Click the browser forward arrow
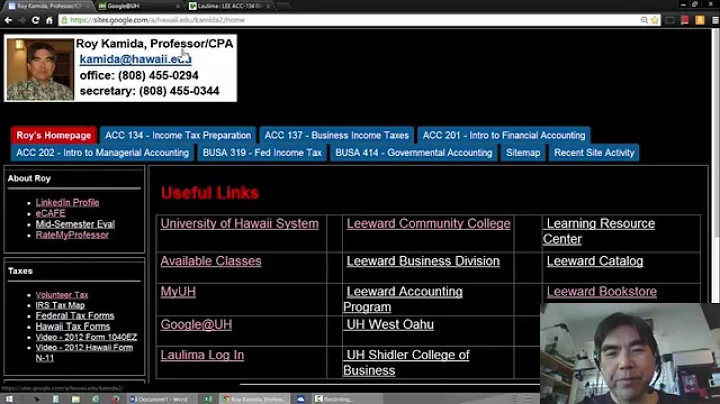 pyautogui.click(x=22, y=20)
